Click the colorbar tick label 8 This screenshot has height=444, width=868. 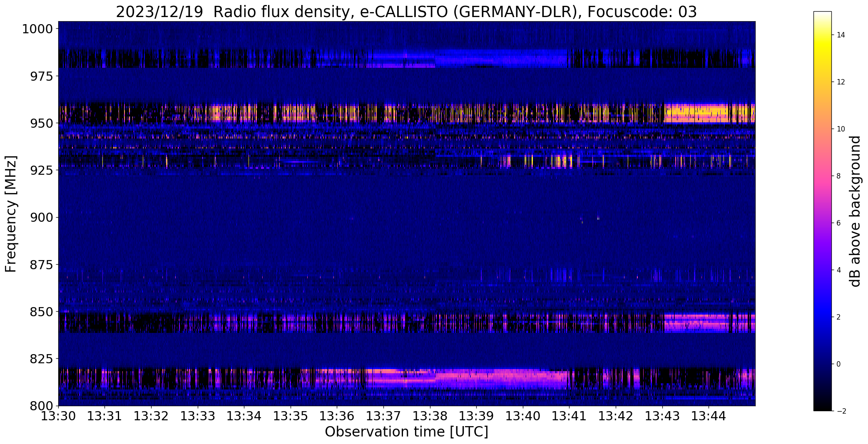coord(838,176)
